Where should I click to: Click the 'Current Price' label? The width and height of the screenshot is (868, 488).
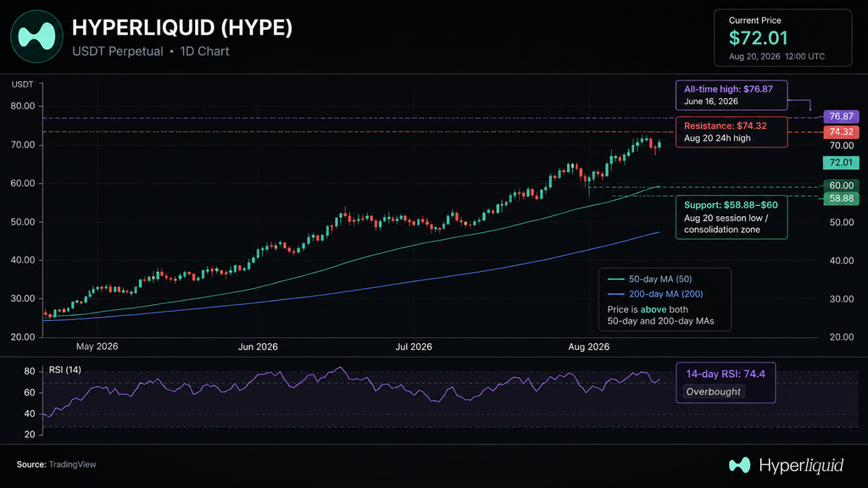coord(754,20)
